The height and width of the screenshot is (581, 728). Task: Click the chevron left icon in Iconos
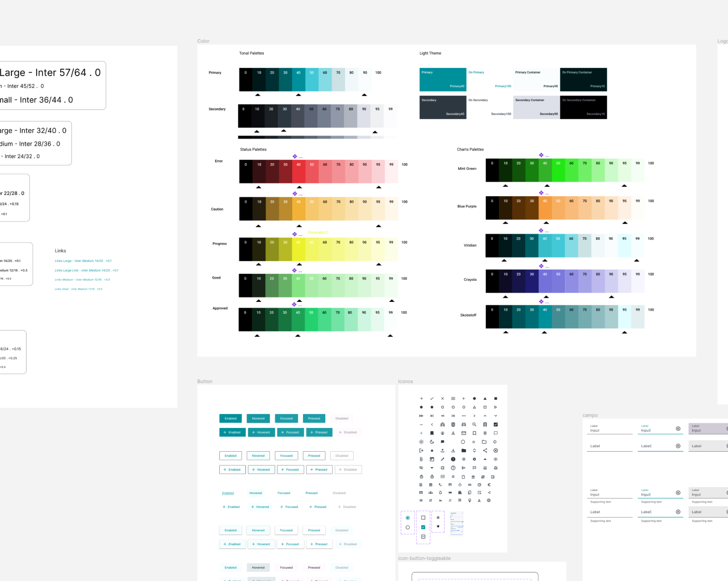click(432, 424)
